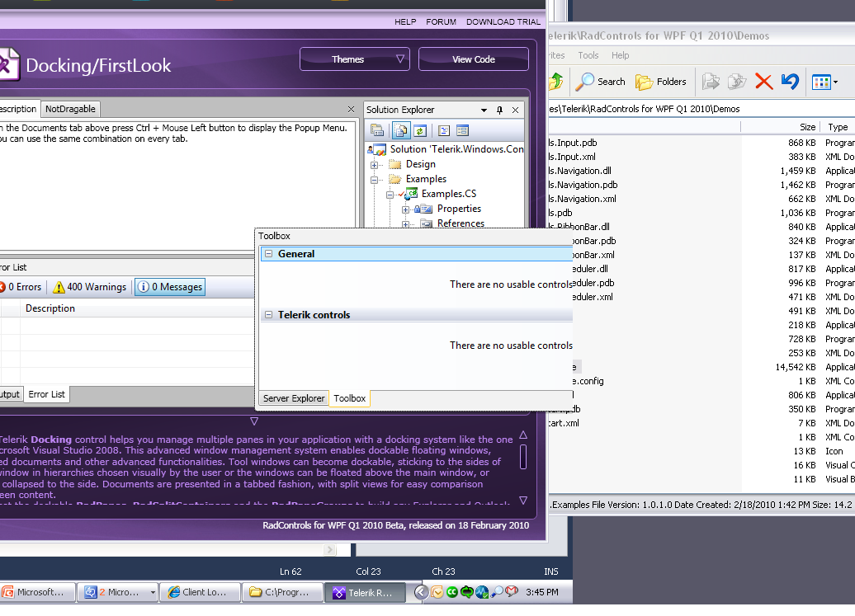
Task: Click the View Designer icon in Solution Explorer toolbar
Action: tap(462, 131)
